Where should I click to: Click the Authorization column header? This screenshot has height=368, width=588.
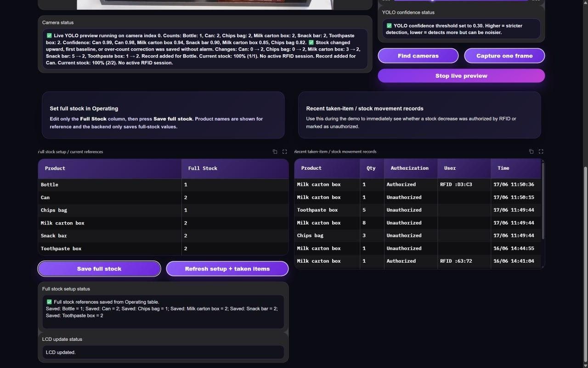tap(411, 168)
